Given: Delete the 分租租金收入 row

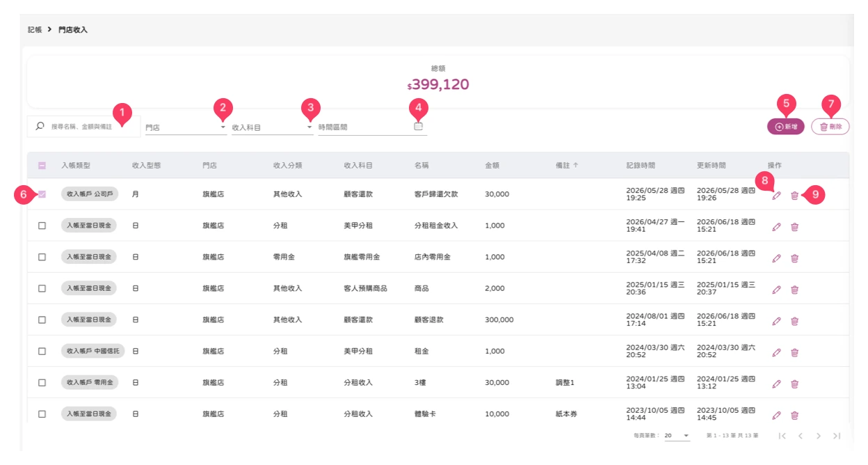Looking at the screenshot, I should coord(794,227).
